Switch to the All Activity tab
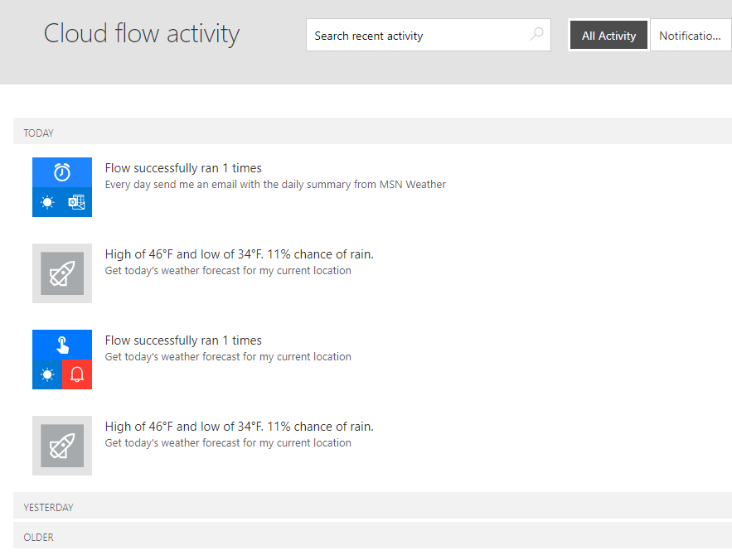 (x=608, y=35)
